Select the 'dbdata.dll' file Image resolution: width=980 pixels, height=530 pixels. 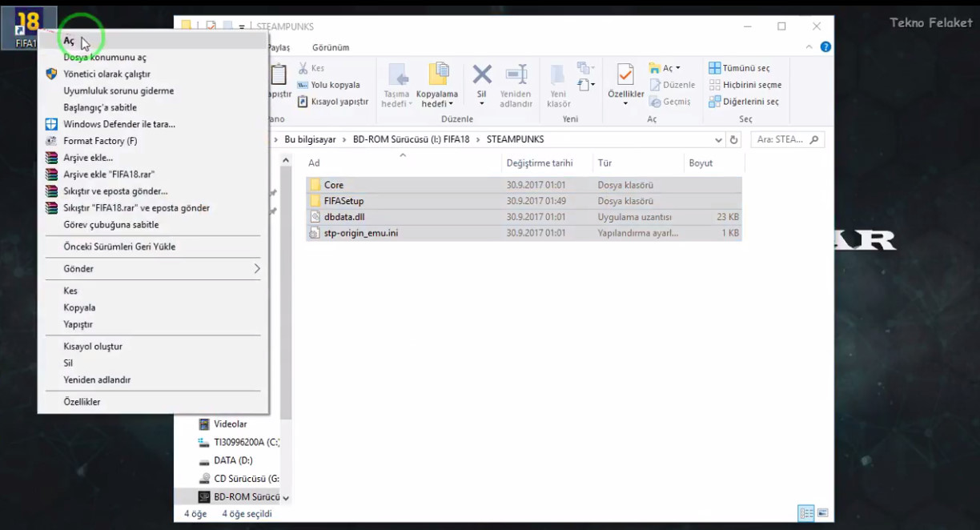point(524,217)
